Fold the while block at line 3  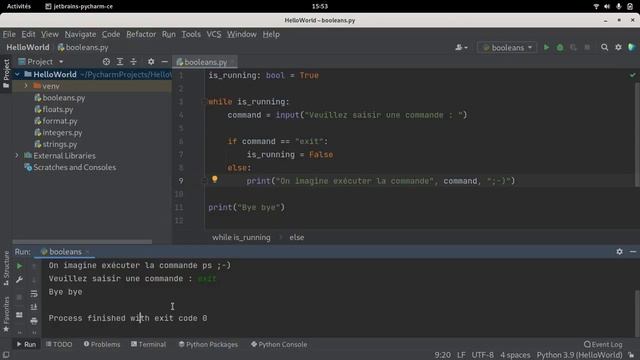(x=204, y=101)
